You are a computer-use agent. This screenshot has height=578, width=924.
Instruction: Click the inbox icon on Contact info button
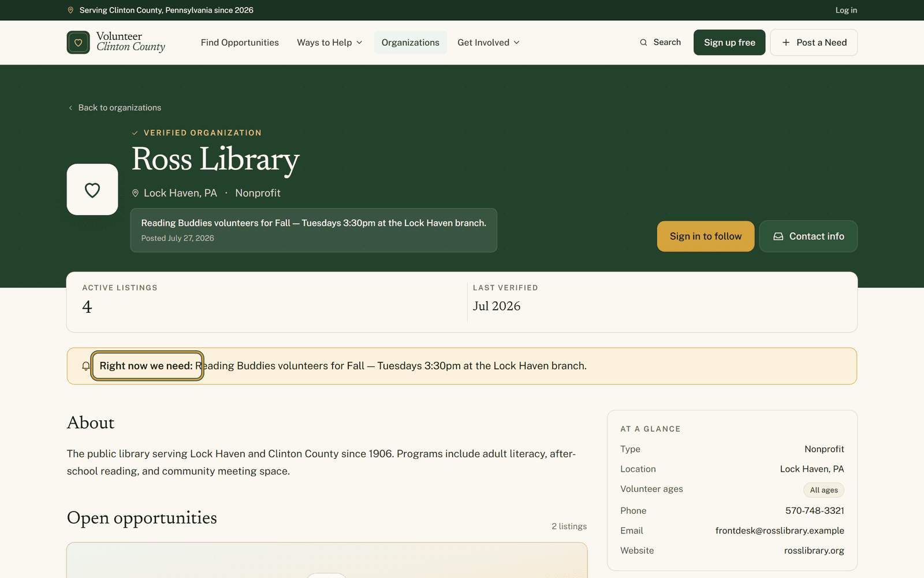point(778,236)
